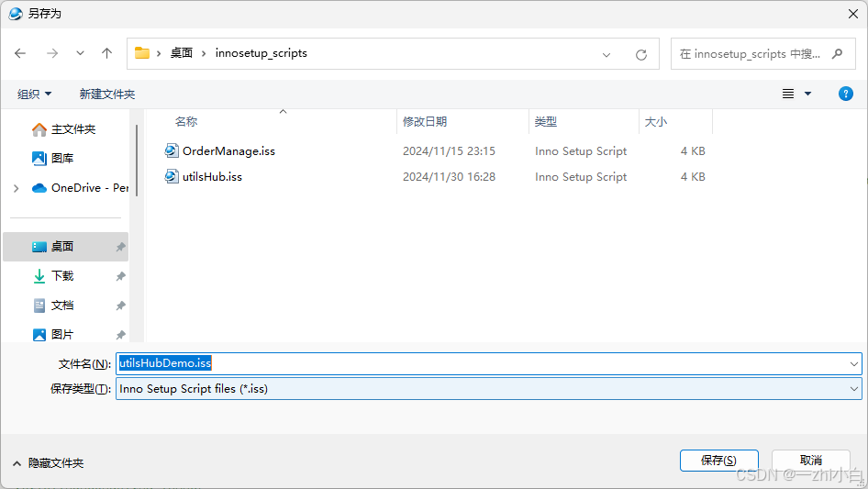Open the view options dropdown arrow

coord(808,94)
